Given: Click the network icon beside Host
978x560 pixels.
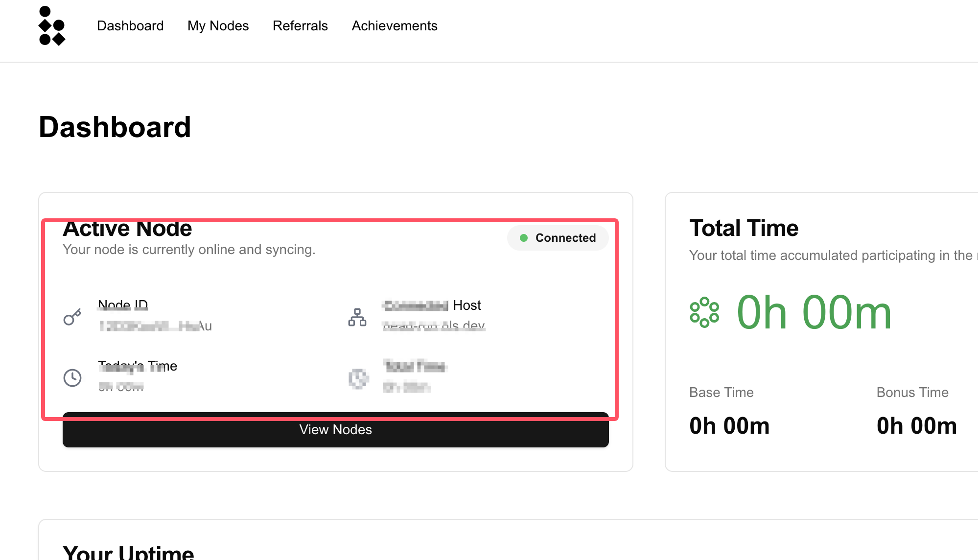Looking at the screenshot, I should pos(357,317).
